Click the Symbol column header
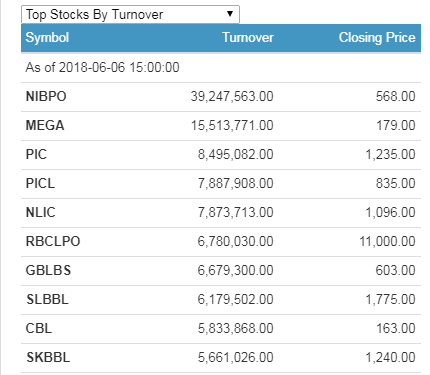Image resolution: width=430 pixels, height=375 pixels. [x=47, y=37]
